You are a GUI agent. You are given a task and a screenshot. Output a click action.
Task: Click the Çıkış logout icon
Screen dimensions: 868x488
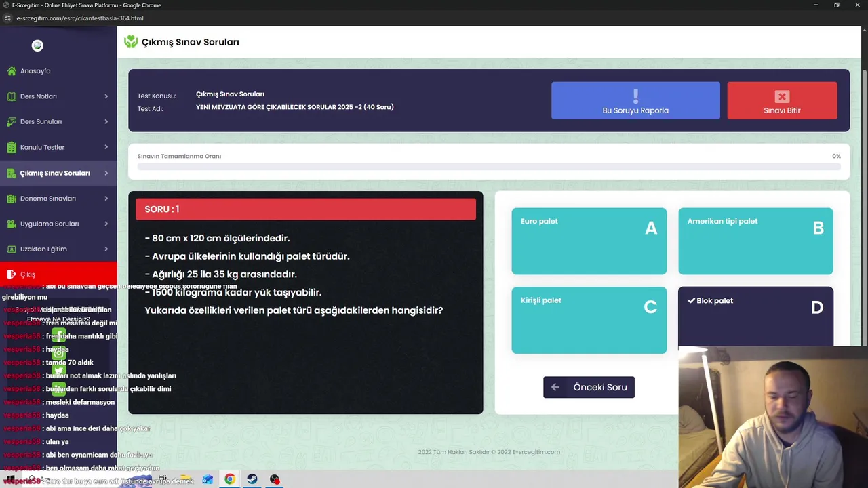pyautogui.click(x=12, y=274)
